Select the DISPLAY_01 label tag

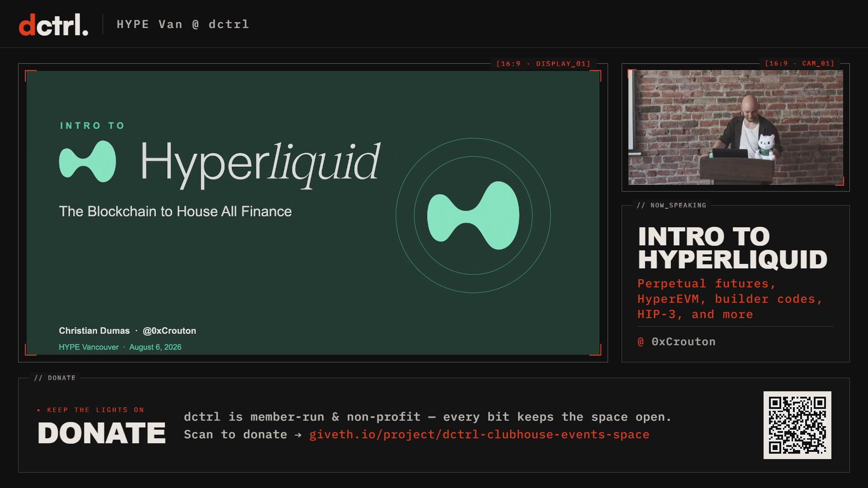[x=543, y=64]
